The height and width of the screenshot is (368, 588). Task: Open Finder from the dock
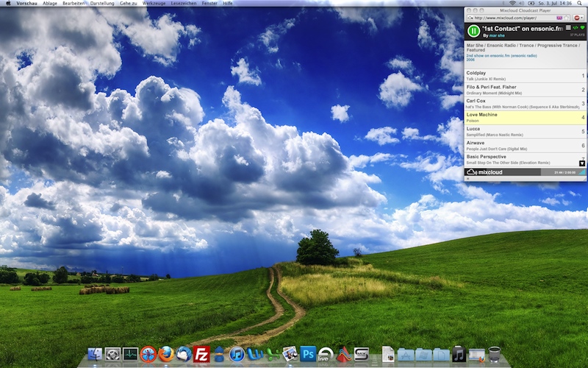[96, 355]
